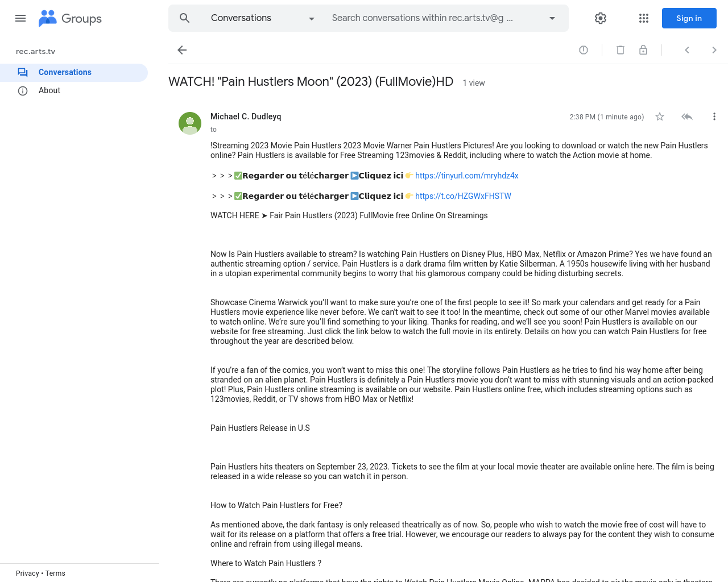Click the conversation title Pain Hustlers Moon
The image size is (728, 582).
point(311,82)
